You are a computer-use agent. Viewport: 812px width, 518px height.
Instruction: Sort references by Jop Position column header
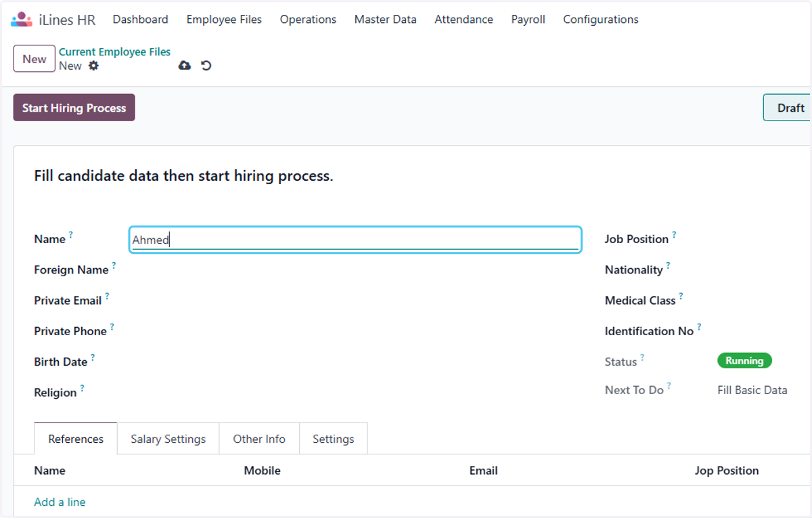[x=727, y=471]
